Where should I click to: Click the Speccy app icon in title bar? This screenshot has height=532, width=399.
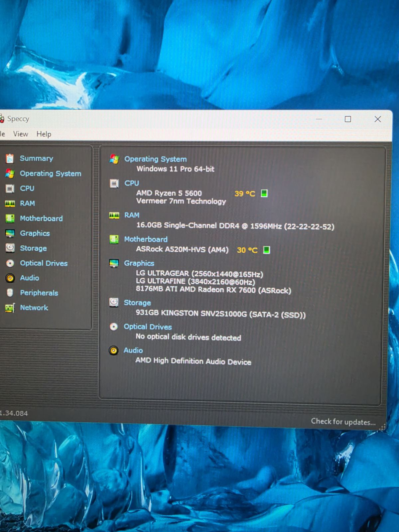(2, 119)
